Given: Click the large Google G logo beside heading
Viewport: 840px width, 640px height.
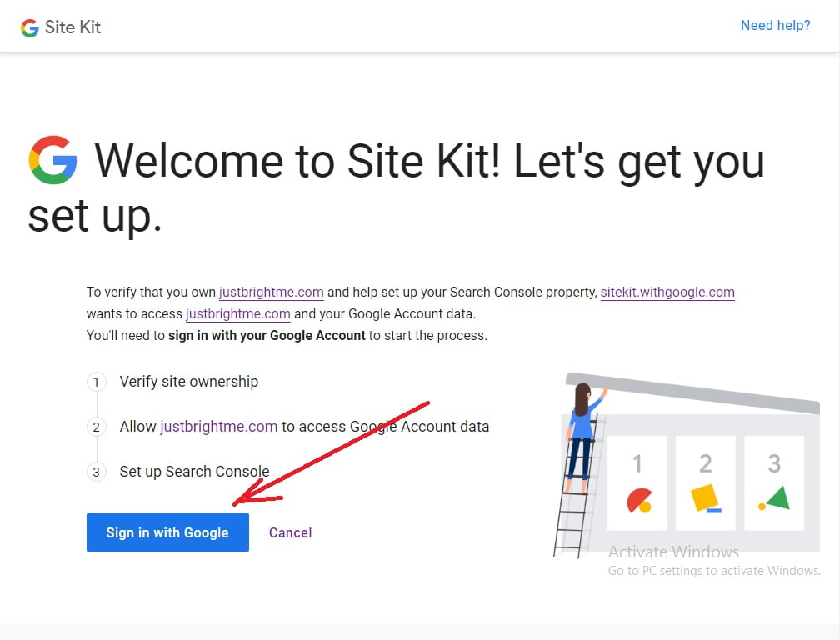Looking at the screenshot, I should tap(53, 160).
